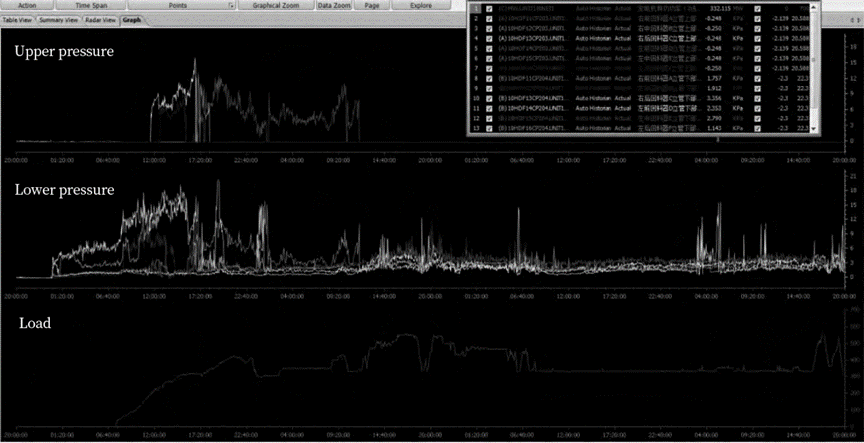Select the 10HDF14CP204 tag name in row 11

[x=533, y=108]
